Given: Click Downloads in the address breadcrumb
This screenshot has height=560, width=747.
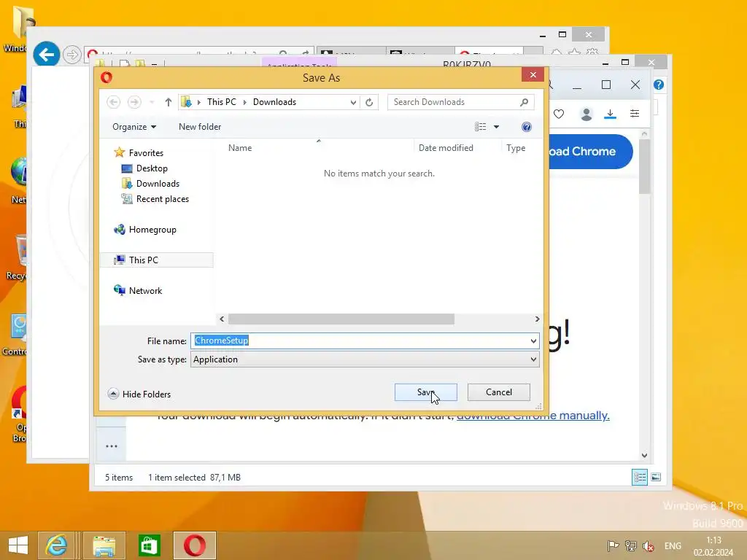Looking at the screenshot, I should pyautogui.click(x=274, y=102).
